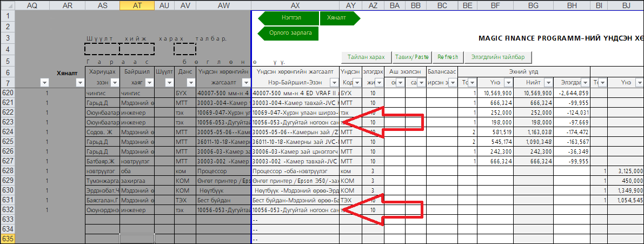Click the green Нэгтгэл arrow shape
The height and width of the screenshot is (244, 644).
click(x=288, y=18)
